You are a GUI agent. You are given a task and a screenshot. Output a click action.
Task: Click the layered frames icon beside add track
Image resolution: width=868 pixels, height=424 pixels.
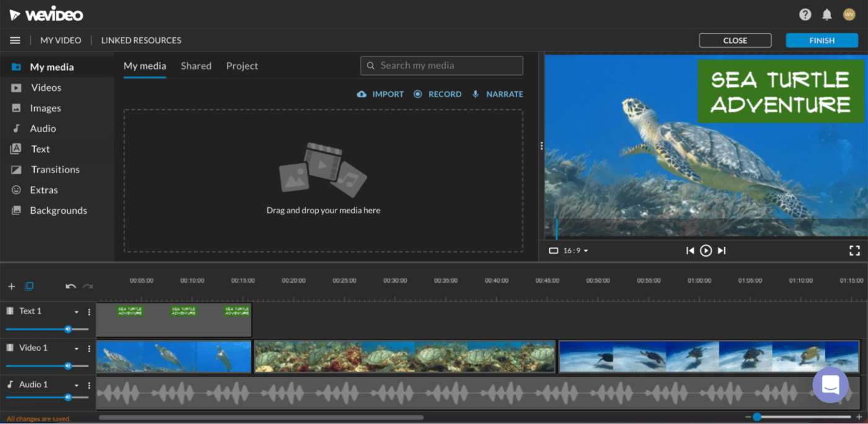click(29, 286)
